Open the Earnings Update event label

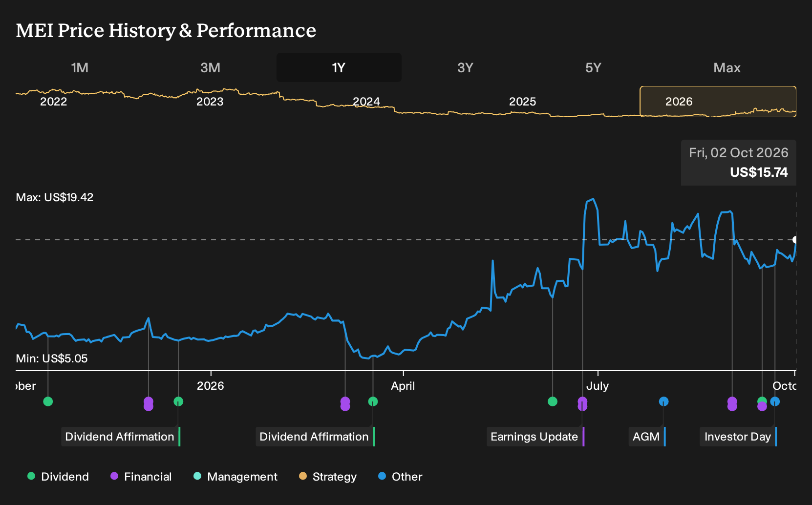pos(535,437)
